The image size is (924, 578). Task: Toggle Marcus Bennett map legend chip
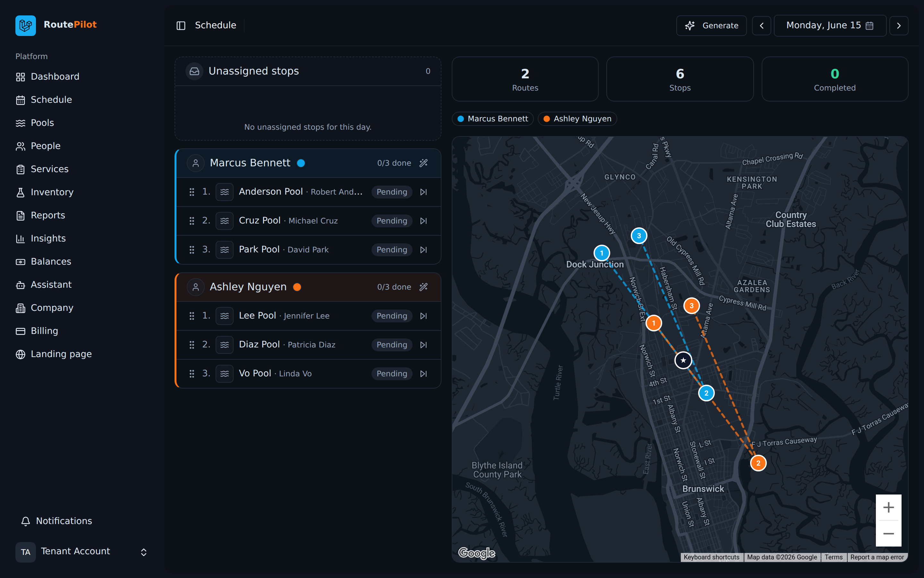point(492,119)
